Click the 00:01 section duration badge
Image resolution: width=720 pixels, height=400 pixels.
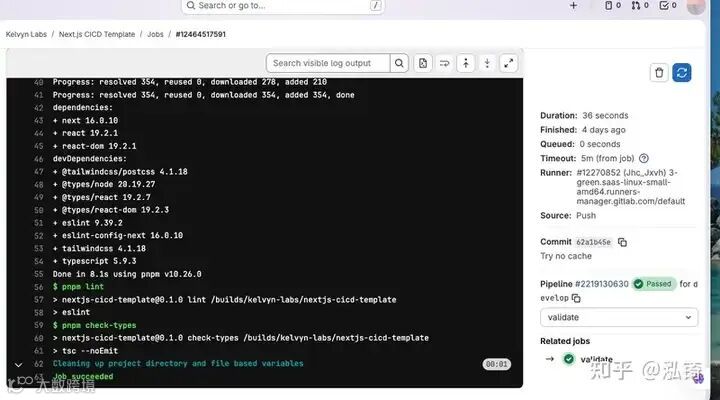[496, 364]
